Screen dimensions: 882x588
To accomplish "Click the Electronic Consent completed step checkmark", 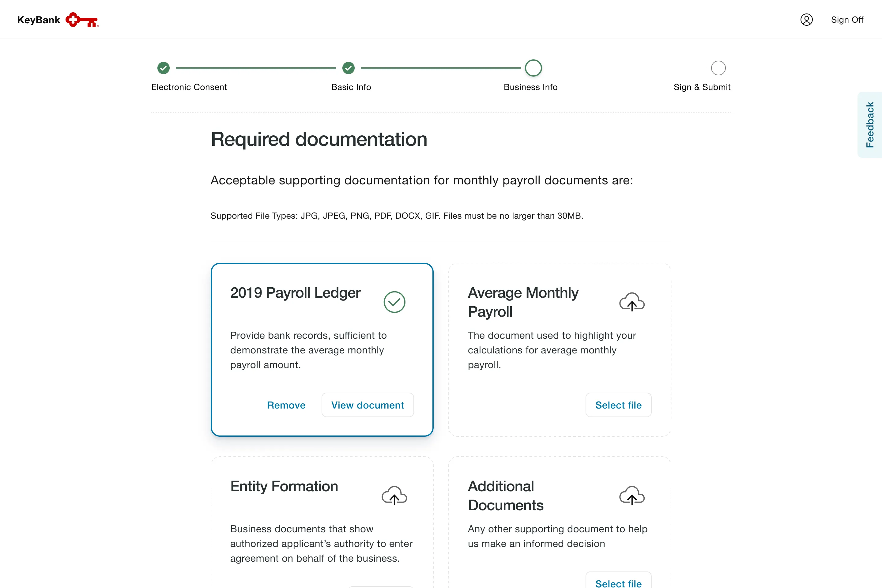I will point(164,68).
